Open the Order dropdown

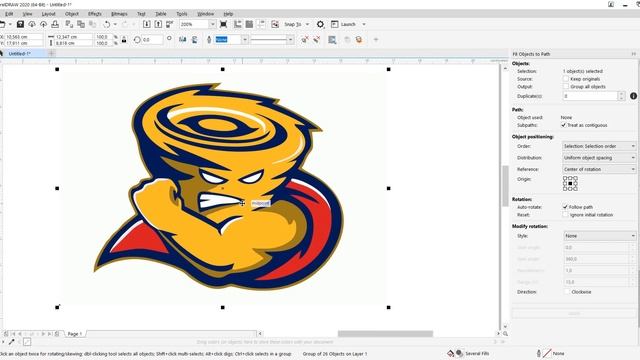pos(599,146)
